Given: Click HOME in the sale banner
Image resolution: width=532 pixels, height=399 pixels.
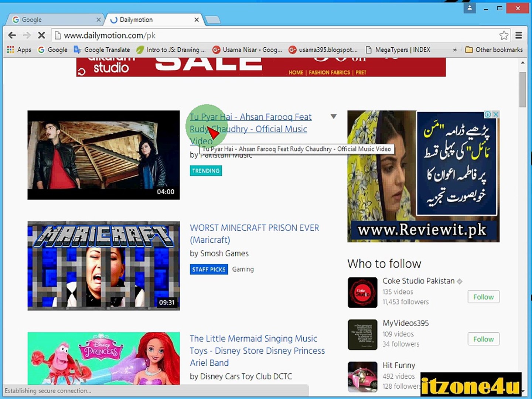Looking at the screenshot, I should point(296,72).
